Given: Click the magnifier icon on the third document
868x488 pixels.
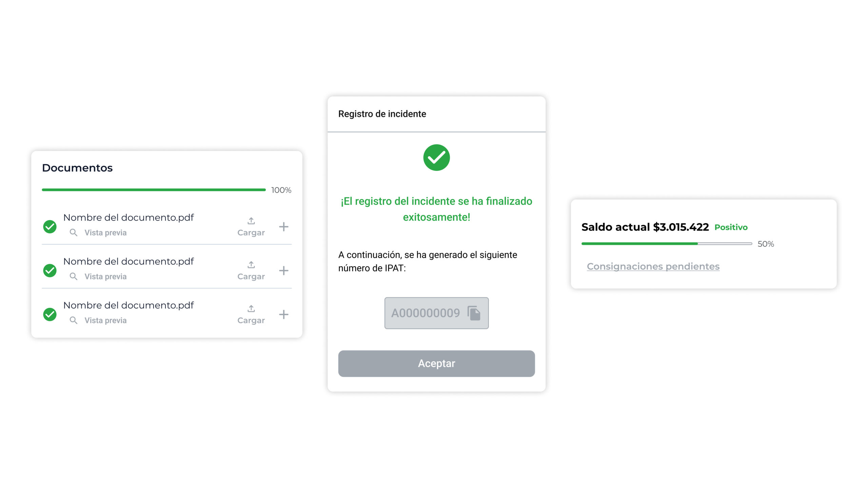Looking at the screenshot, I should coord(73,320).
